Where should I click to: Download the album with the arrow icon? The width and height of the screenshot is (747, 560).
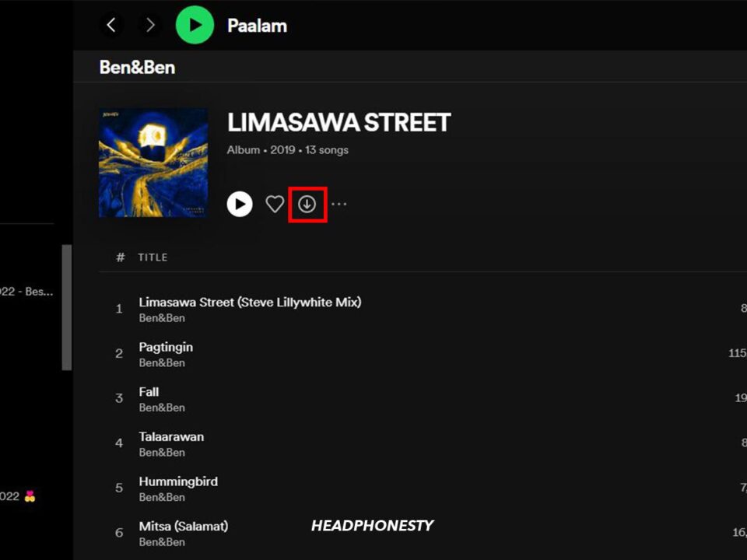click(307, 205)
